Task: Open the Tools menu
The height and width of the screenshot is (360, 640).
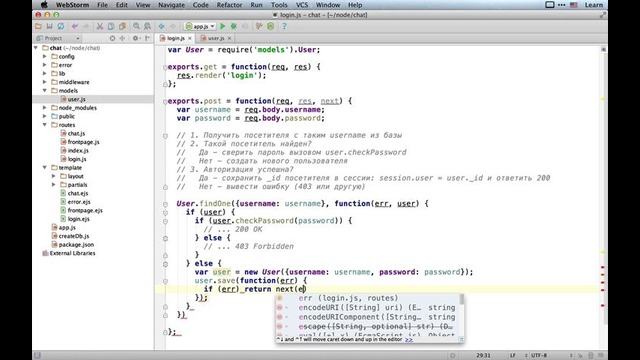Action: [279, 5]
